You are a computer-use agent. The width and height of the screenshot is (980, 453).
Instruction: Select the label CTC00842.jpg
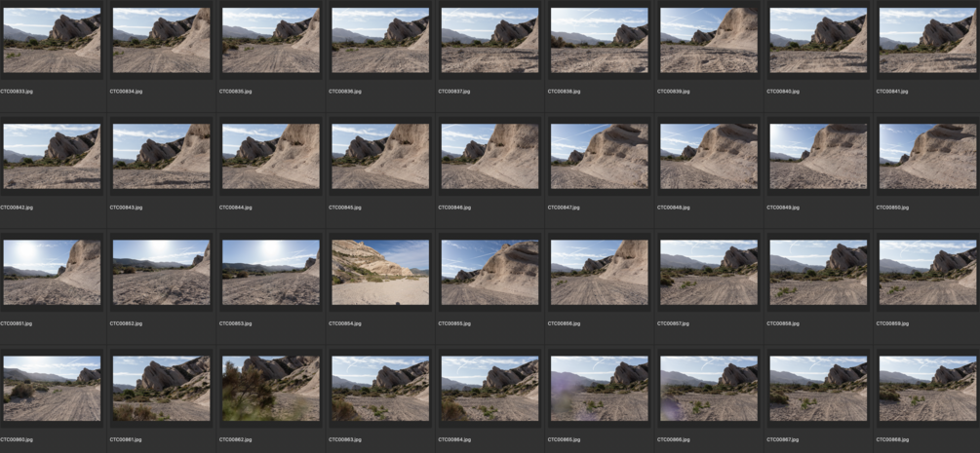pos(17,208)
